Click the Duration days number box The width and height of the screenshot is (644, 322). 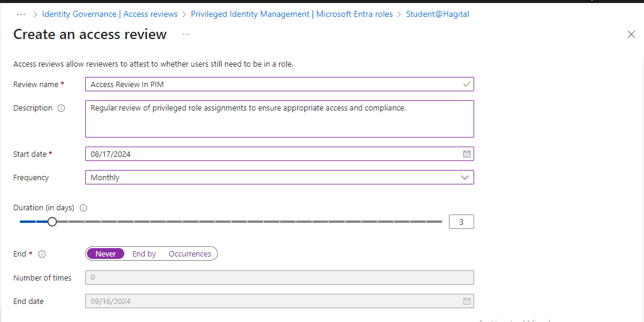pos(461,222)
